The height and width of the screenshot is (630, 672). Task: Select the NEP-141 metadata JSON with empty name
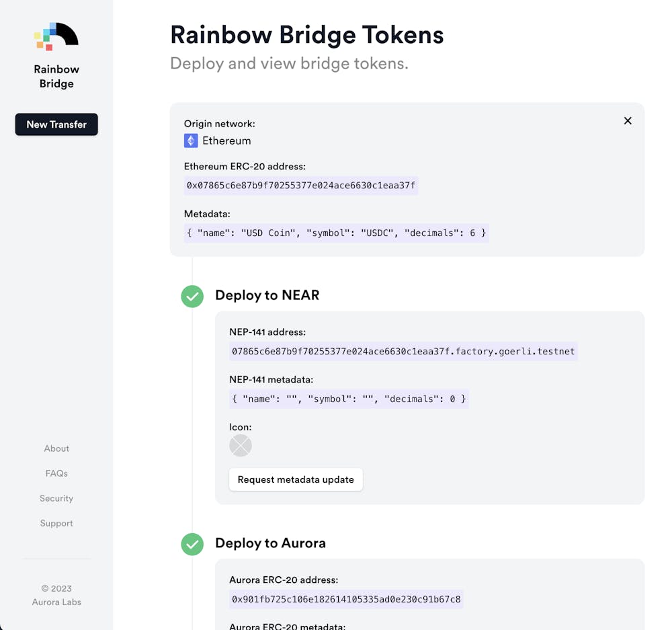(349, 399)
